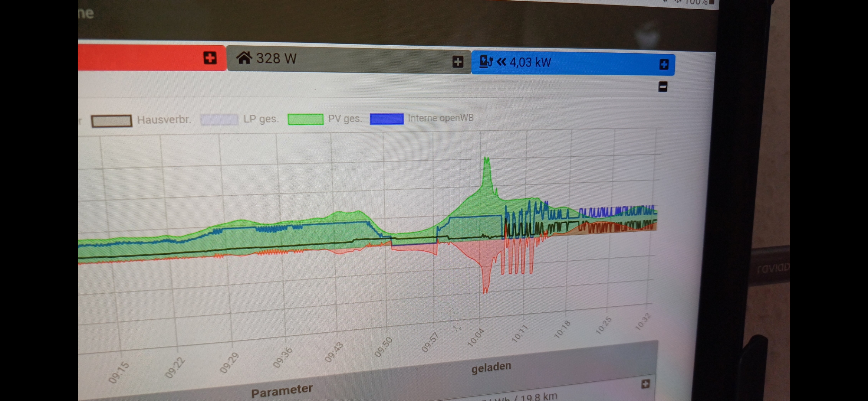868x401 pixels.
Task: Toggle LP ges. series in legend
Action: [261, 119]
